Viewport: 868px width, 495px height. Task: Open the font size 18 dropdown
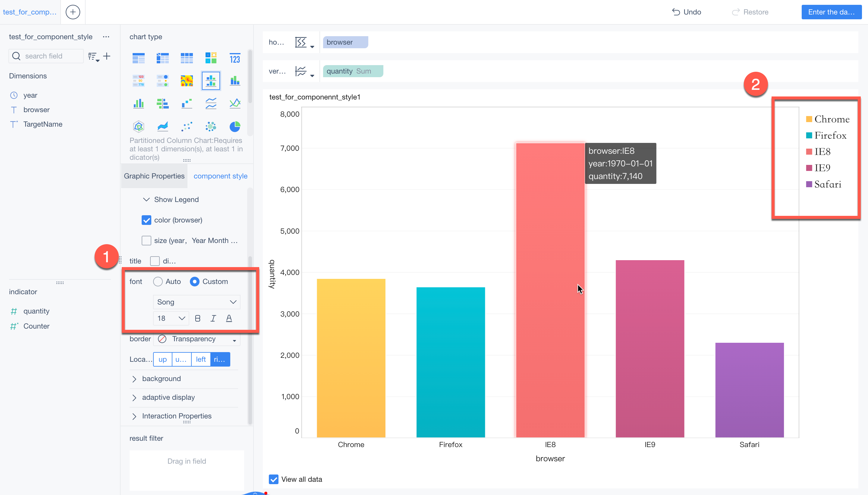tap(171, 318)
